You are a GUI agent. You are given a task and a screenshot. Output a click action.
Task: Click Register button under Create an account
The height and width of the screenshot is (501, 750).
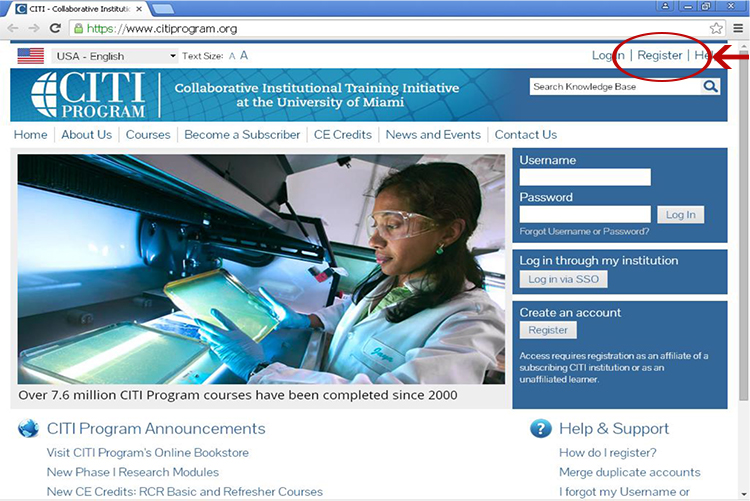tap(548, 330)
